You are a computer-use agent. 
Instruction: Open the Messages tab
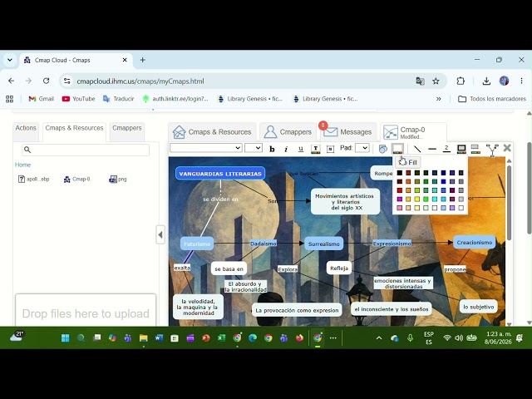coord(347,132)
